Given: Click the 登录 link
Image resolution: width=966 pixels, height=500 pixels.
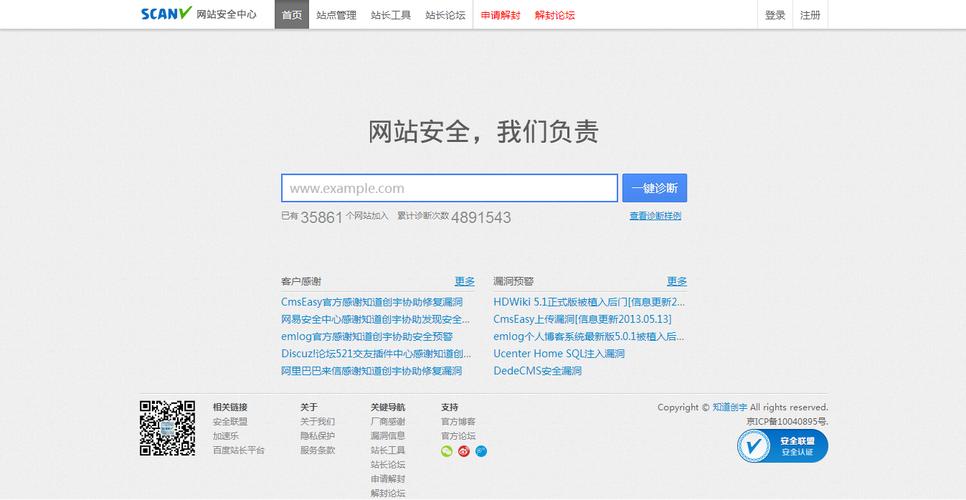Looking at the screenshot, I should tap(775, 15).
